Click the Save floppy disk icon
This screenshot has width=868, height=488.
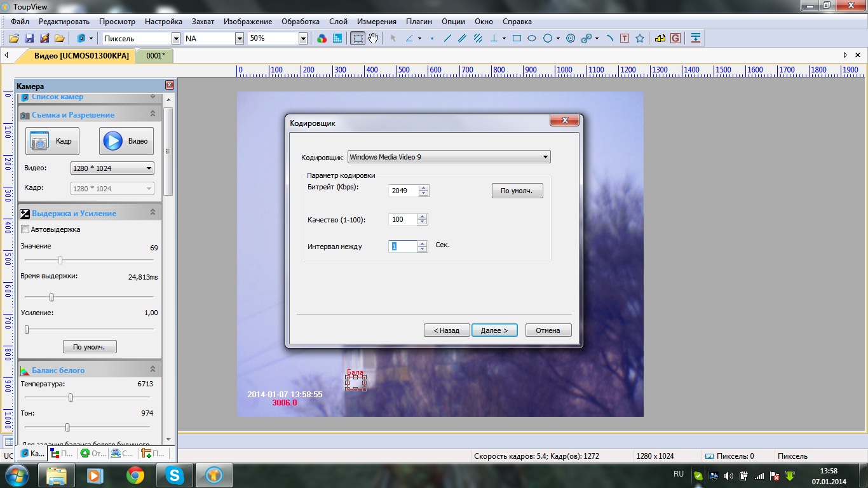[29, 38]
